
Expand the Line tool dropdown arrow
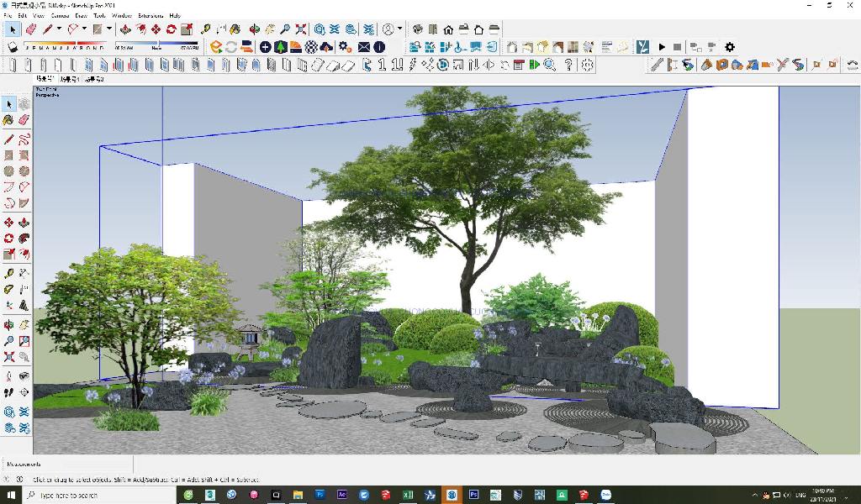click(x=59, y=29)
